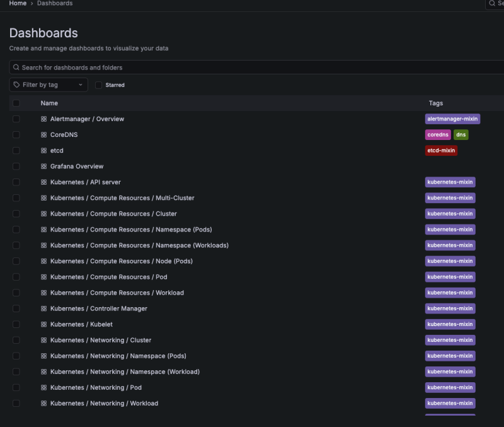Click the icon beside Kubernetes / Kubelet

coord(44,324)
